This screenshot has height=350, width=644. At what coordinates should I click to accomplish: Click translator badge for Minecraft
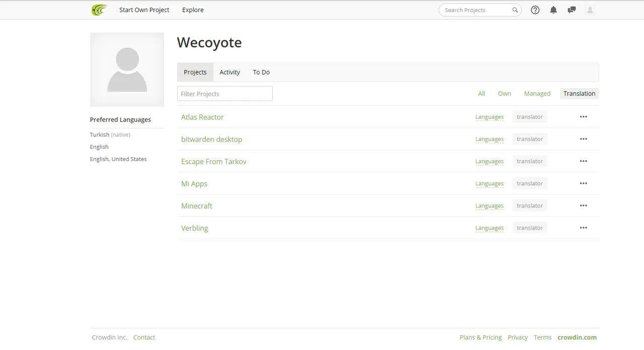(x=530, y=205)
